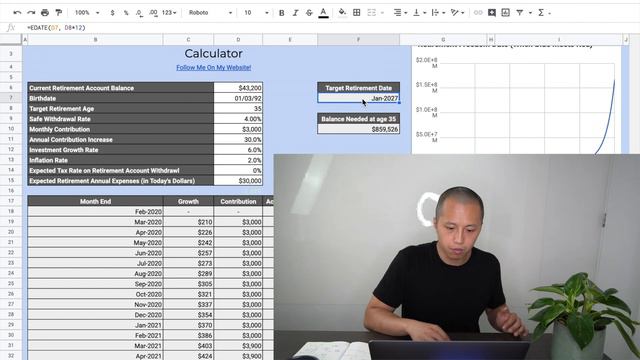
Task: Select the $43,200 account balance cell
Action: click(x=238, y=88)
